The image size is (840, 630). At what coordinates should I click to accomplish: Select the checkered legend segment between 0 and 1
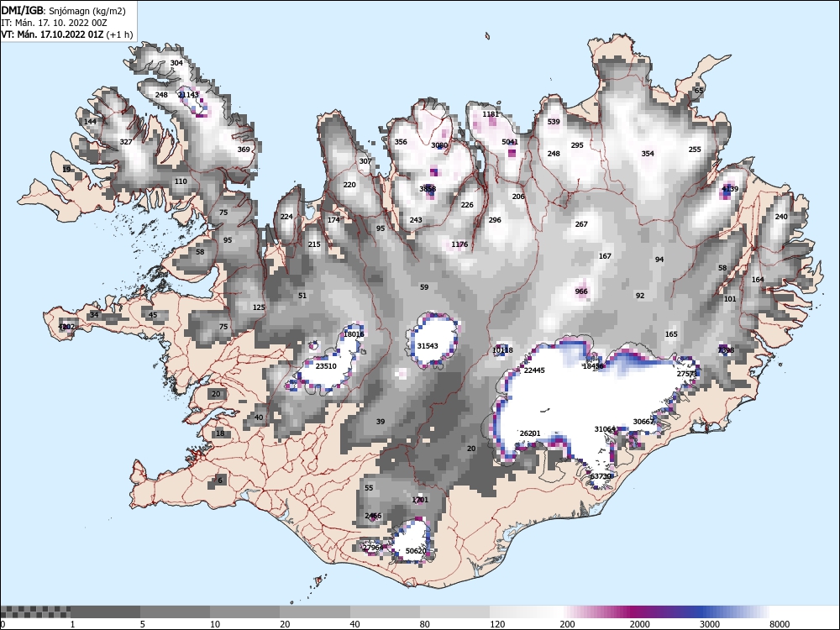click(x=35, y=612)
